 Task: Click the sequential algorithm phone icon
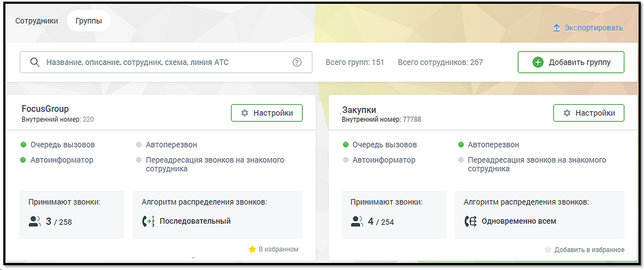pos(148,221)
